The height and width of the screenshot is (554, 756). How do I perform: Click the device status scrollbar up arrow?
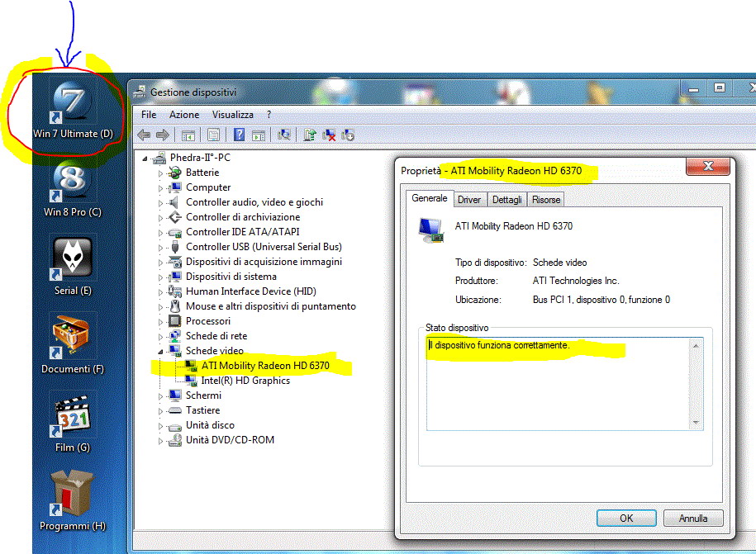click(x=696, y=346)
